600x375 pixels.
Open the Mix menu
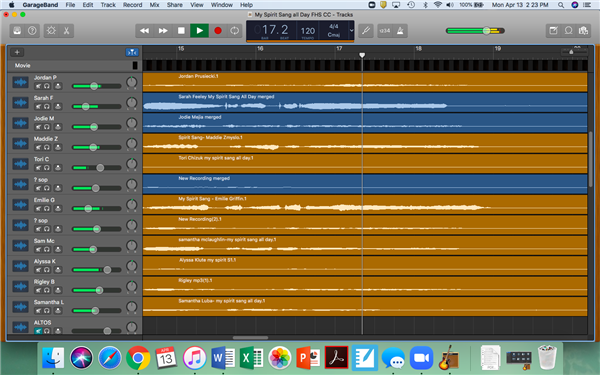pos(154,5)
